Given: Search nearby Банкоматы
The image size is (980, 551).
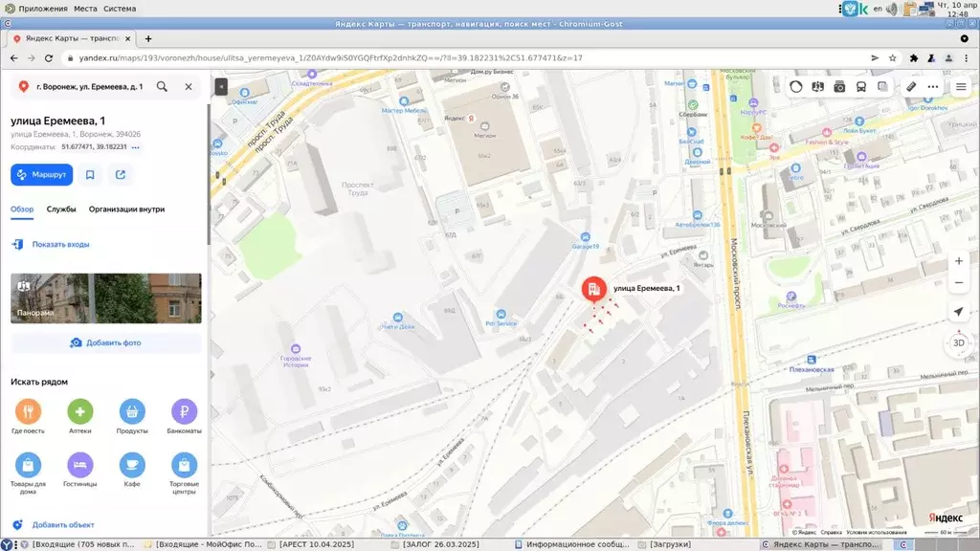Looking at the screenshot, I should pyautogui.click(x=184, y=416).
